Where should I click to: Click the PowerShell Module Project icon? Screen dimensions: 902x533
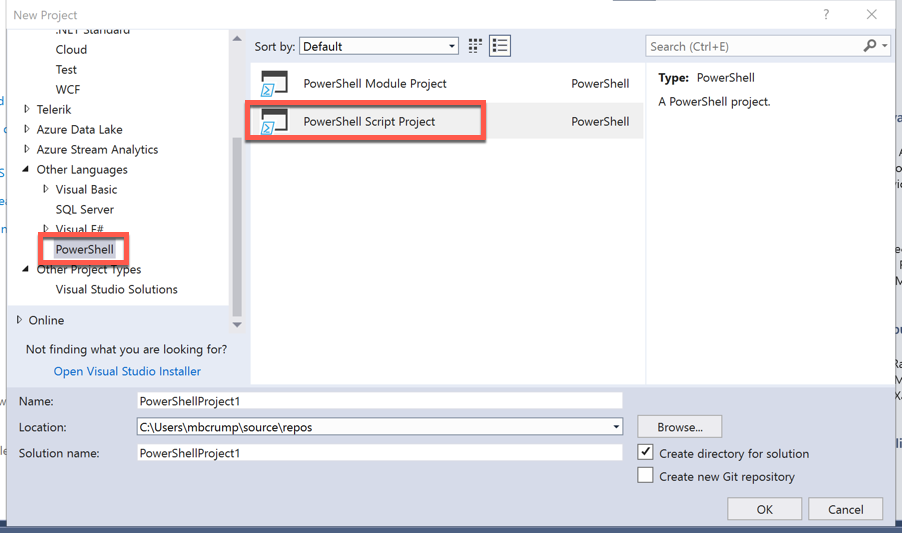pos(274,83)
